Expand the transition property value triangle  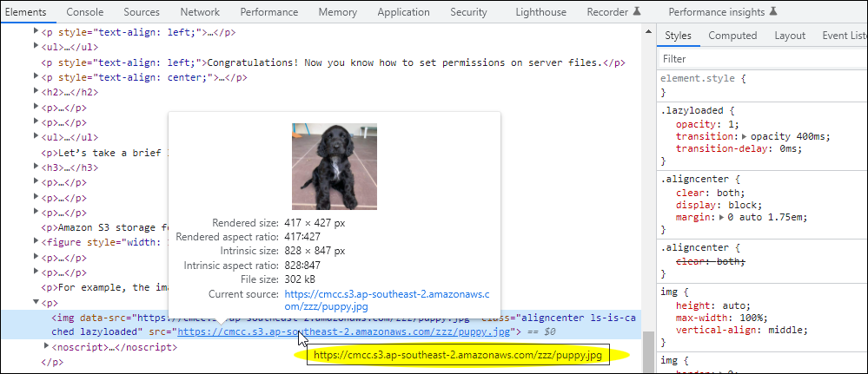(x=745, y=136)
